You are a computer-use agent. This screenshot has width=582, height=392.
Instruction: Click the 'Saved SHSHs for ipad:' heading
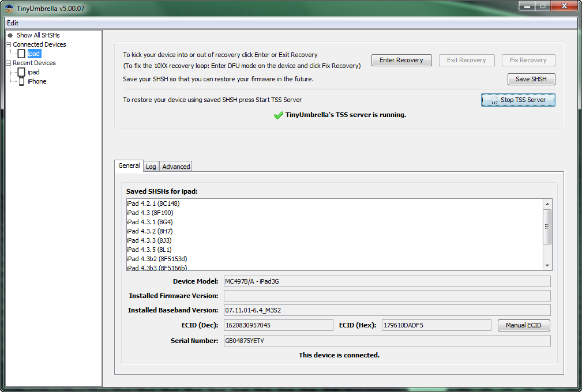[162, 192]
